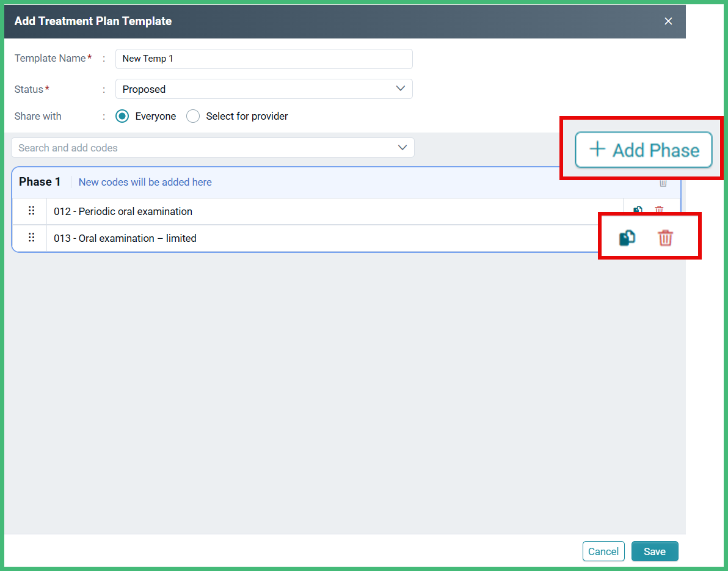Viewport: 728px width, 571px height.
Task: Cancel the template creation
Action: [x=603, y=551]
